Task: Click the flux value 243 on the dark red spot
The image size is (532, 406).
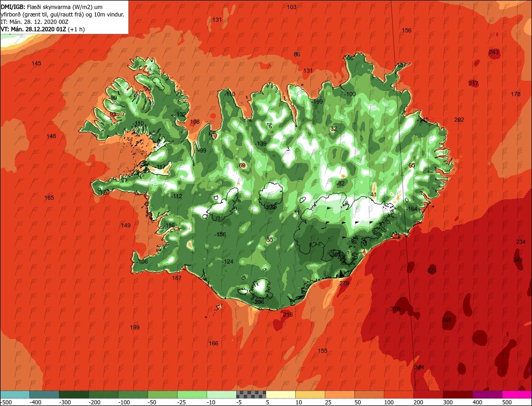Action: click(x=494, y=52)
